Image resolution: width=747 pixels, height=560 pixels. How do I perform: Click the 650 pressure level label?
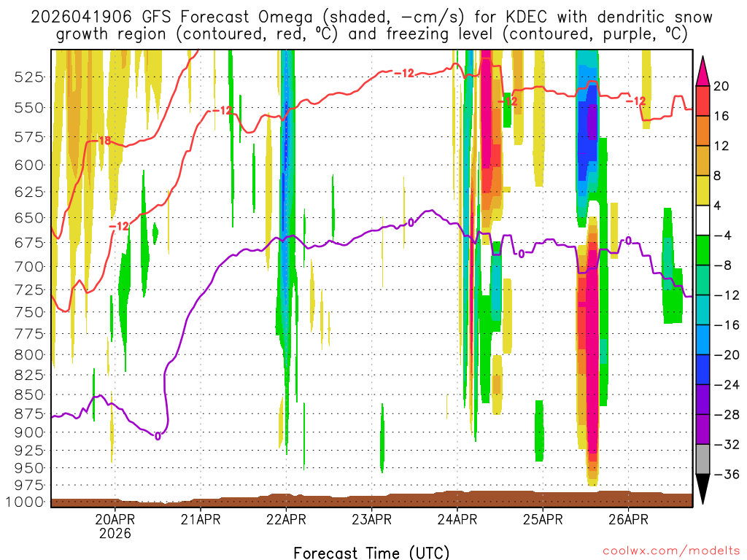[29, 217]
